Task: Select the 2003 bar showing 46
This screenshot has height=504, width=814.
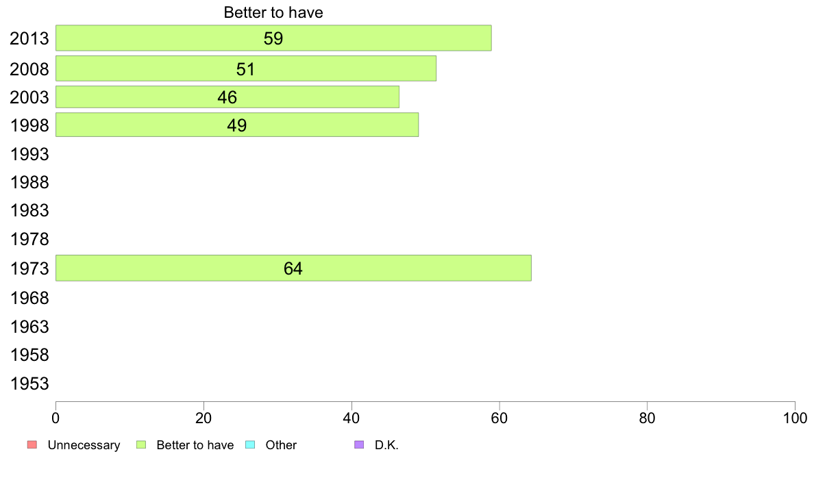Action: point(227,97)
